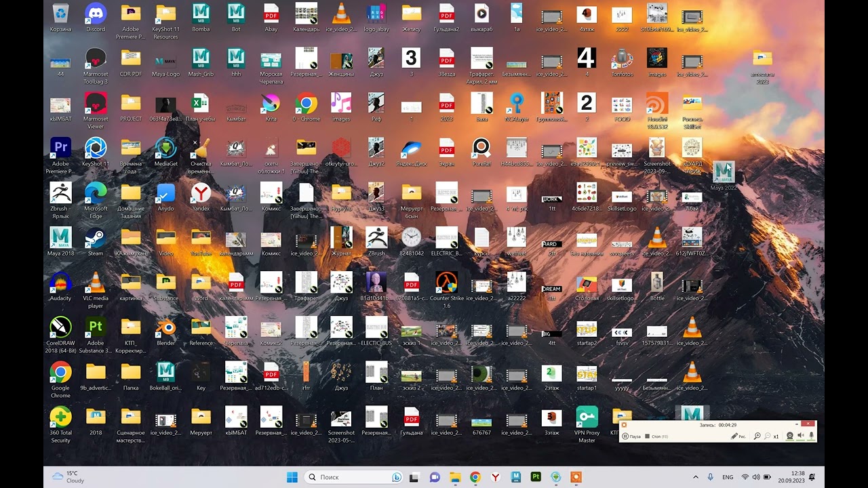The image size is (868, 488).
Task: Open the Marmoset Viewer icon
Action: point(96,111)
